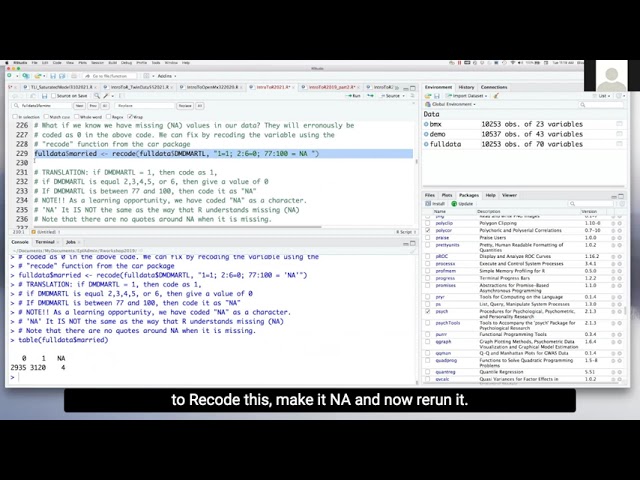Switch to Jobs tab

71,242
